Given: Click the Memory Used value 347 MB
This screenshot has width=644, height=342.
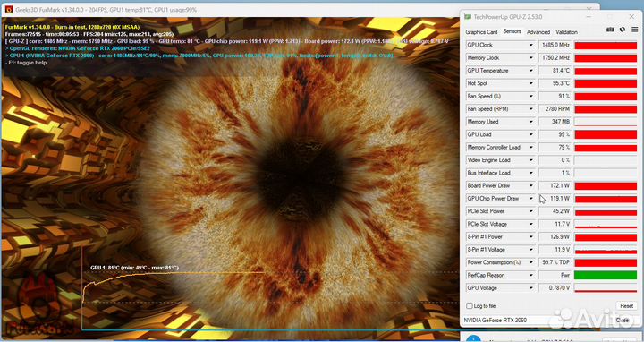Looking at the screenshot, I should (x=555, y=122).
